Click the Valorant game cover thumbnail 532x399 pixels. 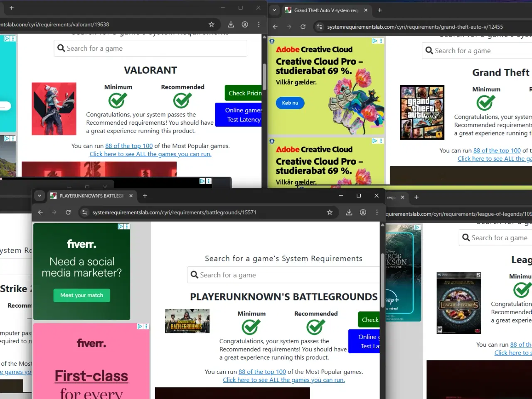coord(54,109)
